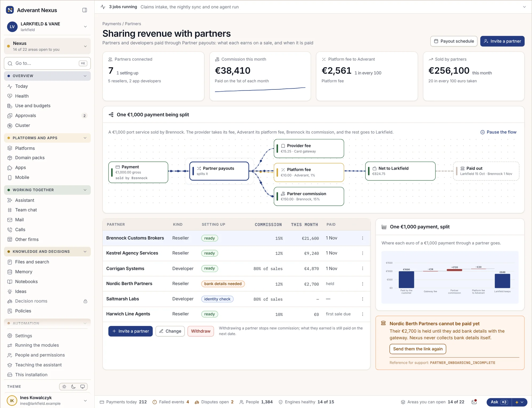532x408 pixels.
Task: Click the Larkfield keeps bar in chart
Action: pos(502,281)
